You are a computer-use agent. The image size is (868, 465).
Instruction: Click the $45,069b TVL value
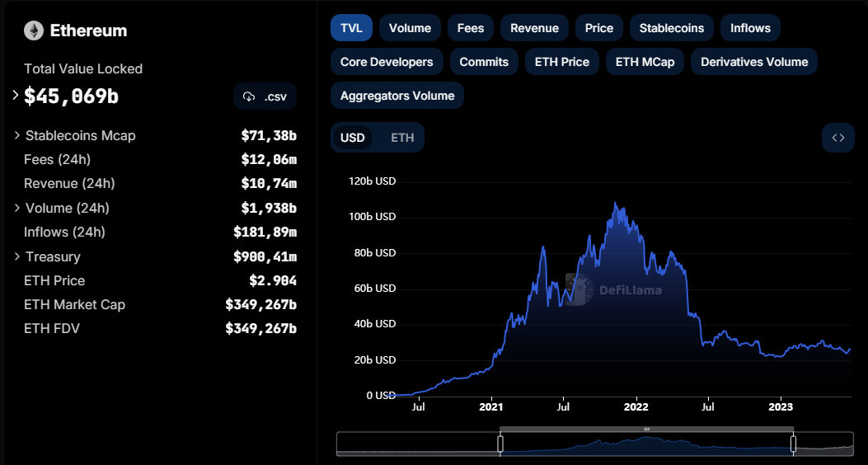click(x=72, y=96)
